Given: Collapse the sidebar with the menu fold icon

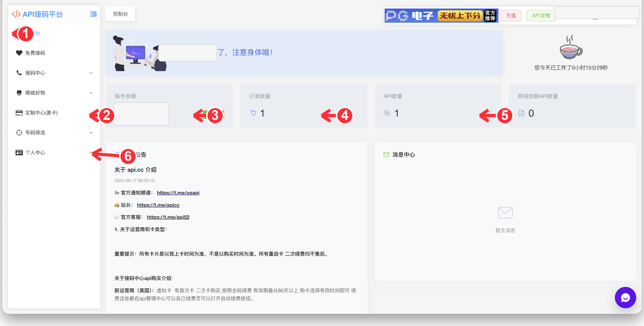Looking at the screenshot, I should click(93, 14).
